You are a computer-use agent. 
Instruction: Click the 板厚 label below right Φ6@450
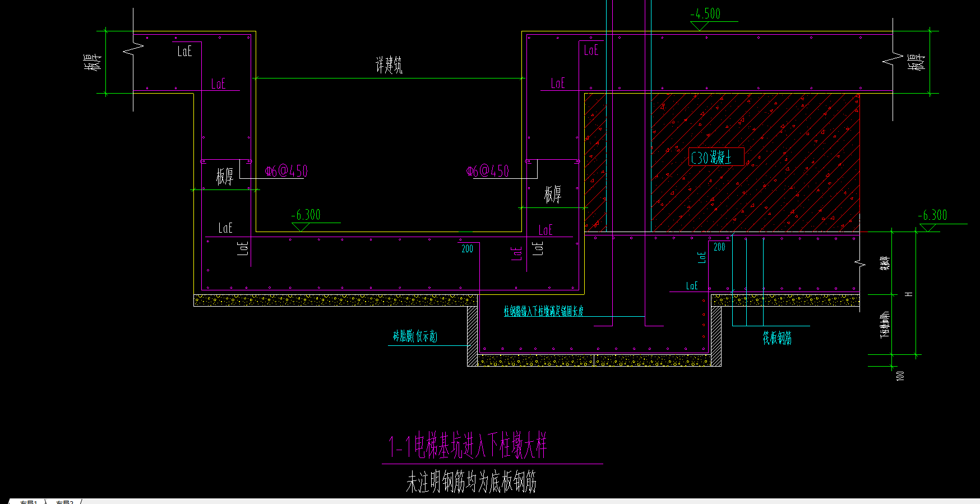[x=553, y=195]
